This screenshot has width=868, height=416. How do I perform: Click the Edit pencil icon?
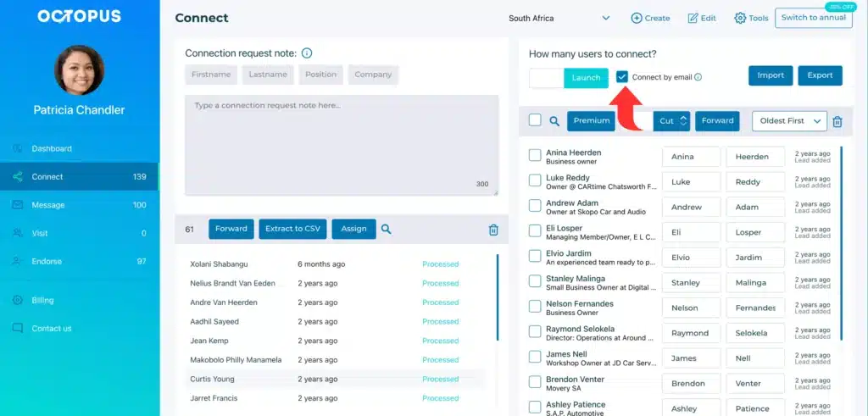pos(693,18)
